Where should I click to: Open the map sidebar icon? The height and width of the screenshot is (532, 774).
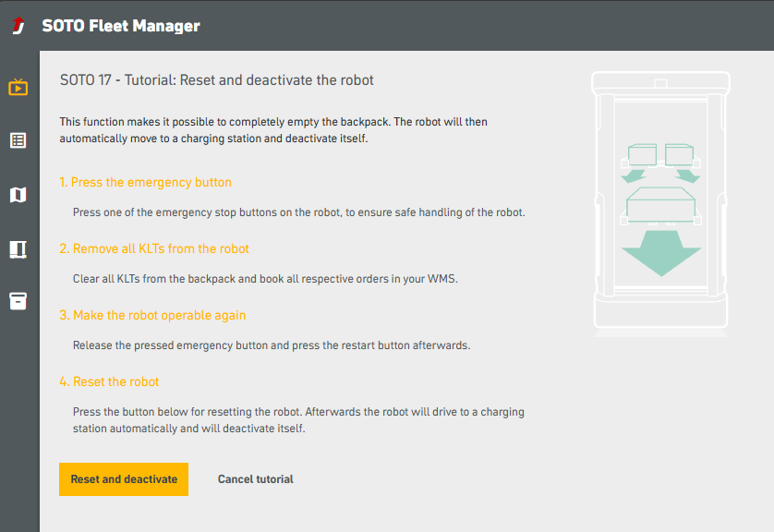tap(18, 195)
